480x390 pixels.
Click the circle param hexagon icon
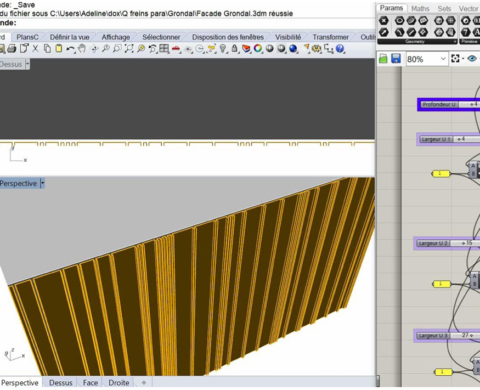(399, 21)
